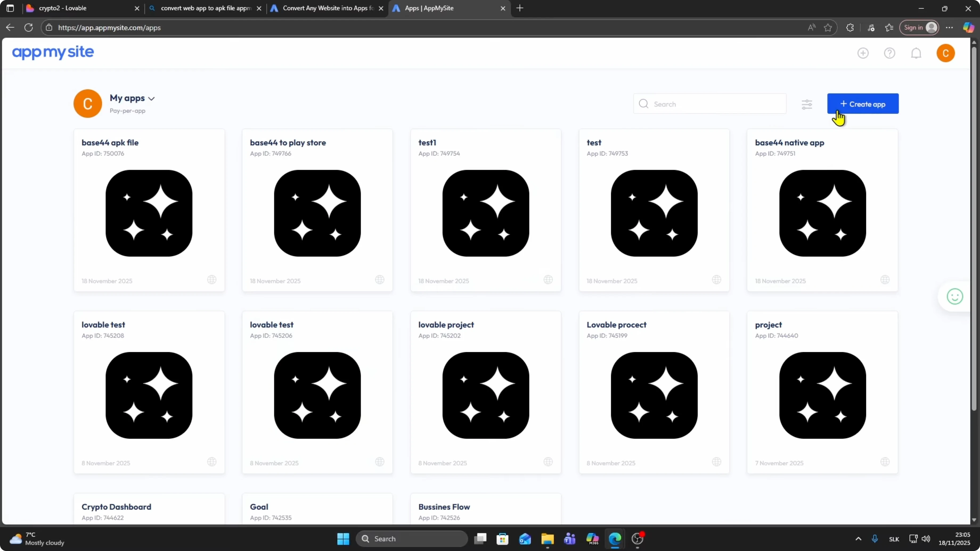Open the help question mark icon

click(889, 53)
